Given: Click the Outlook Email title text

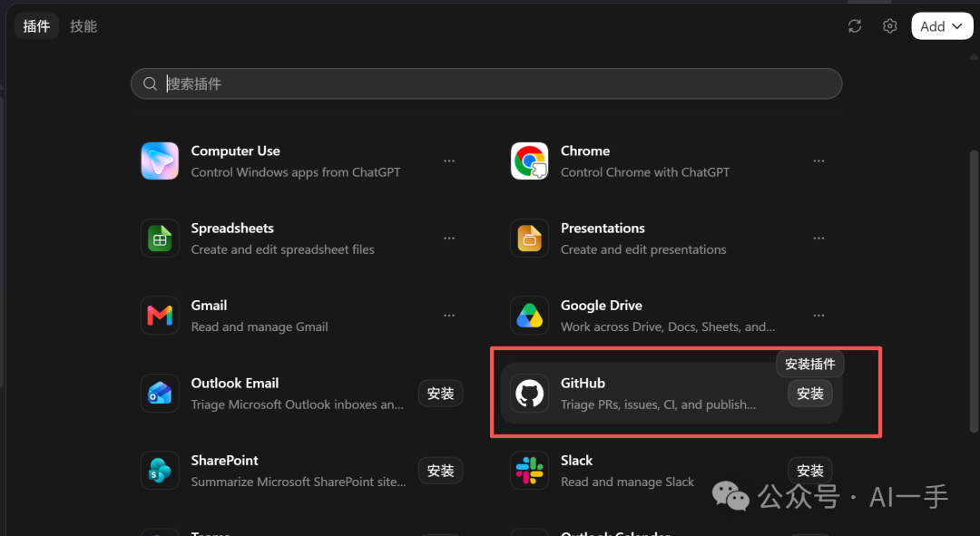Looking at the screenshot, I should click(235, 383).
